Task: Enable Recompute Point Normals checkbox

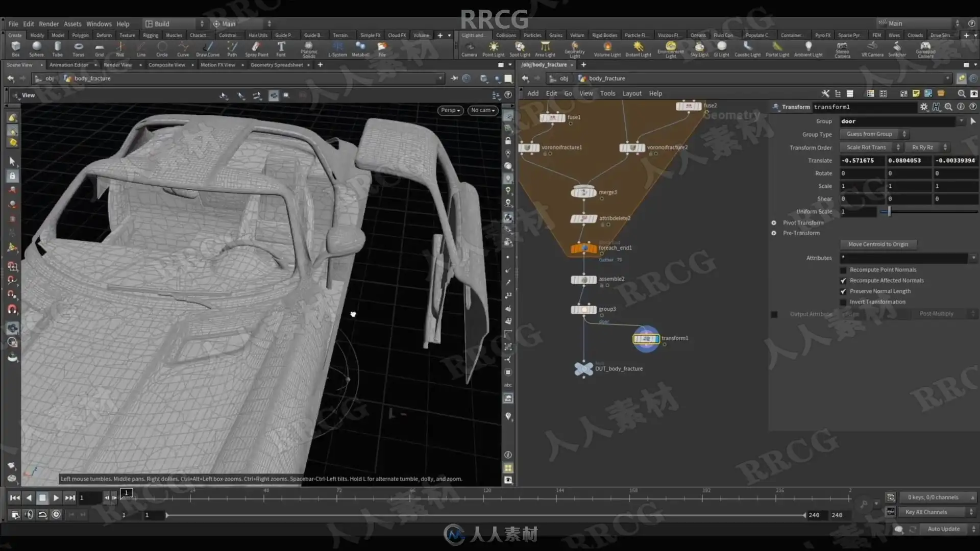Action: click(x=843, y=270)
